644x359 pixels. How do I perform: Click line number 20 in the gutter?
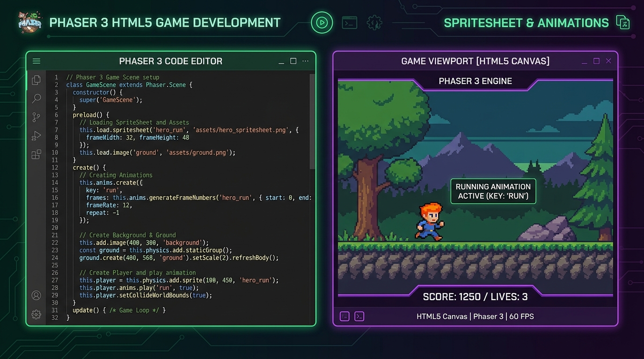click(x=55, y=228)
